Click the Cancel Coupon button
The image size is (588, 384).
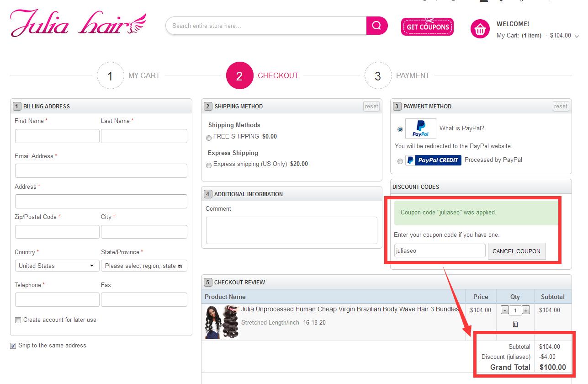(517, 251)
